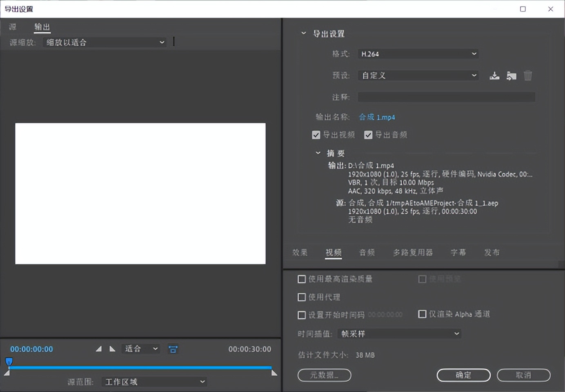This screenshot has width=565, height=392.
Task: Open the 预设 dropdown showing 自定义
Action: [x=418, y=75]
